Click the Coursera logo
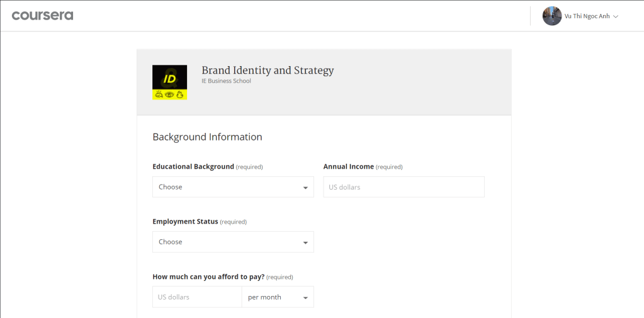Viewport: 644px width, 318px height. tap(42, 16)
